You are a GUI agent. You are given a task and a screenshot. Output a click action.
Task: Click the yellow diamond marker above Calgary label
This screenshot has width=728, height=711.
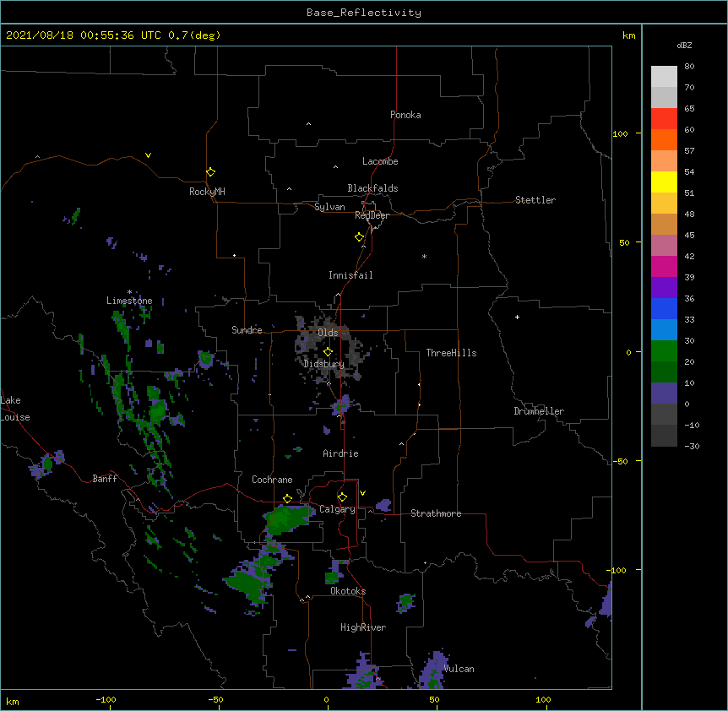(x=343, y=497)
